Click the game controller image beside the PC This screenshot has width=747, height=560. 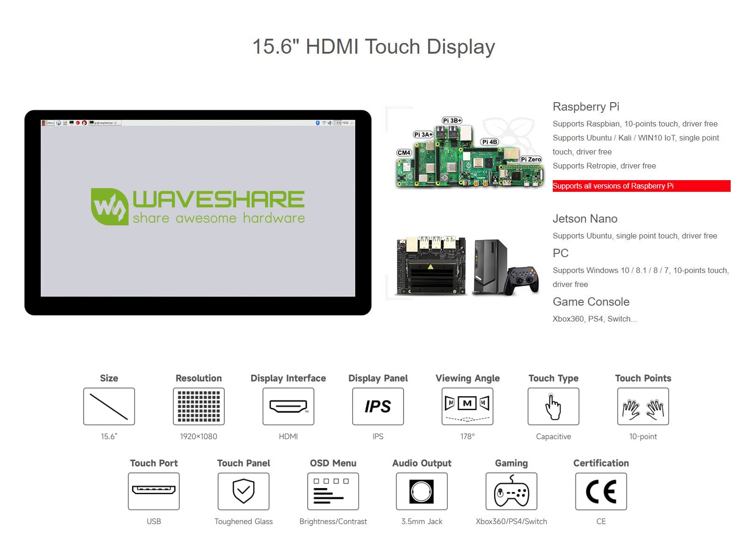[523, 280]
